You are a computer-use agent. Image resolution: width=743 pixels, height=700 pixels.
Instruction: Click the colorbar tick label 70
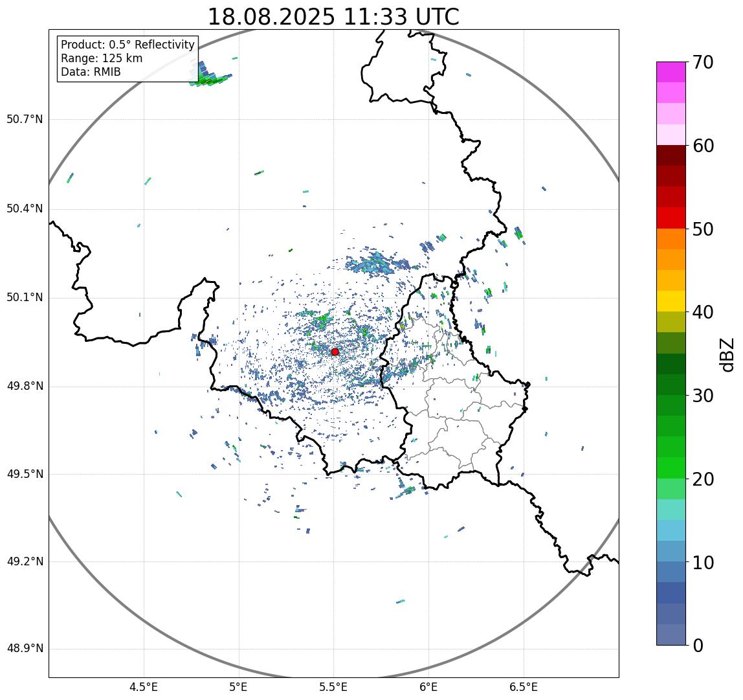click(x=703, y=62)
